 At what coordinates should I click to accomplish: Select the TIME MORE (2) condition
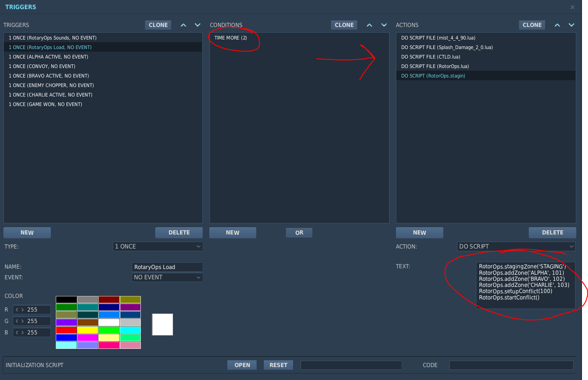coord(230,38)
